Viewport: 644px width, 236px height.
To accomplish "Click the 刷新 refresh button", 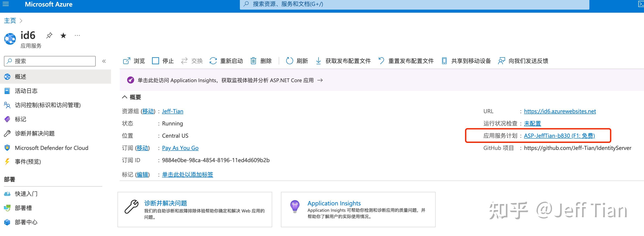I will click(x=297, y=61).
